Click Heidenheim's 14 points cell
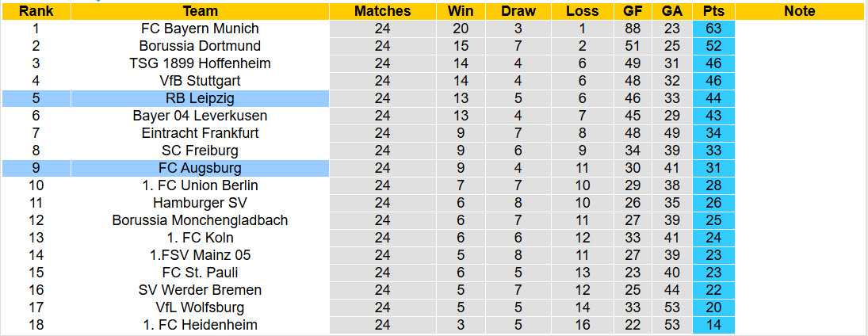Image resolution: width=868 pixels, height=336 pixels. [713, 325]
